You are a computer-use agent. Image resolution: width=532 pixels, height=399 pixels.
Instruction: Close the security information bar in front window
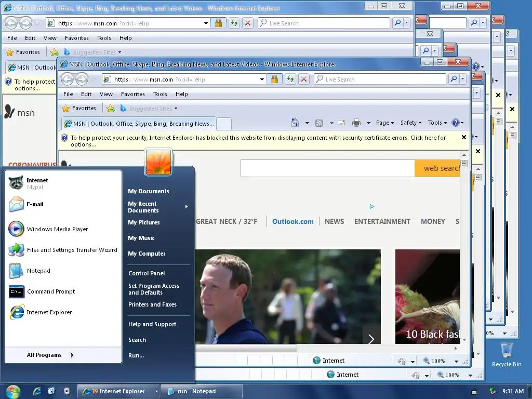pyautogui.click(x=464, y=137)
